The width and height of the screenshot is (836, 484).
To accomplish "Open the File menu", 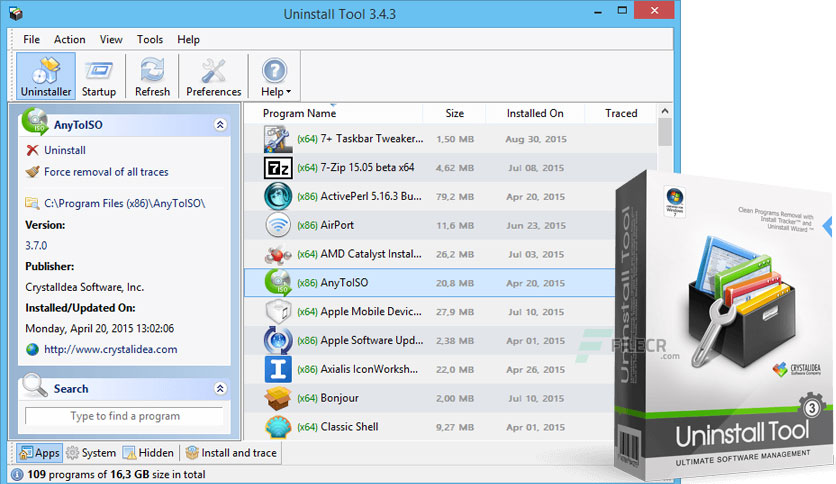I will click(x=31, y=39).
